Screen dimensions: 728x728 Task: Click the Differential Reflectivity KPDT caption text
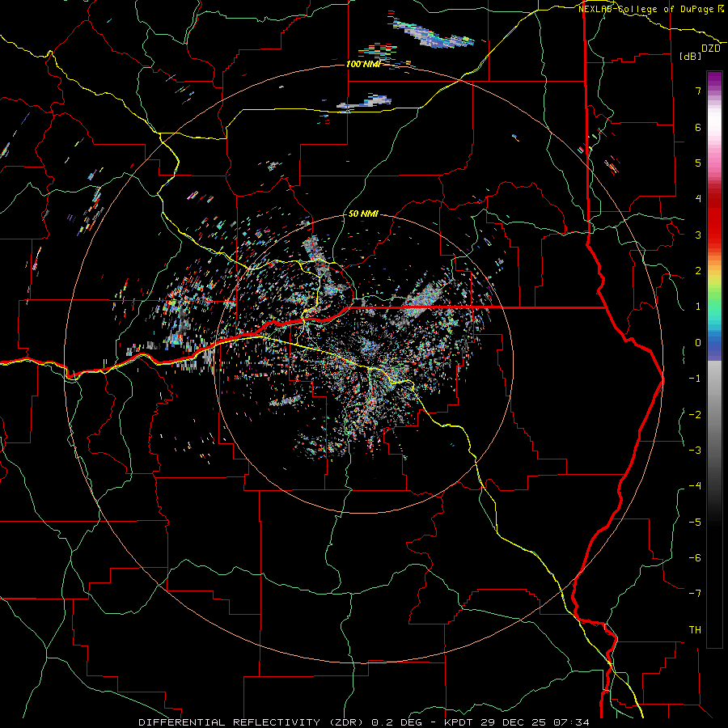(364, 722)
